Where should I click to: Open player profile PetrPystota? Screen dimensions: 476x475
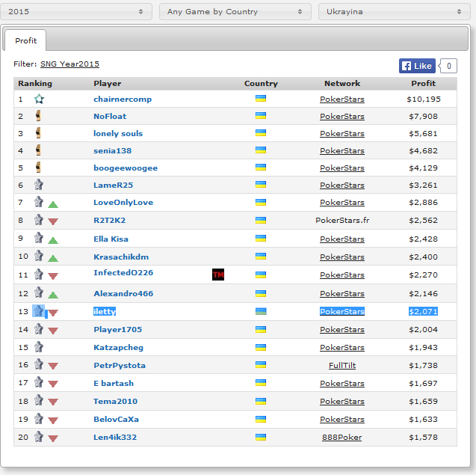[120, 365]
